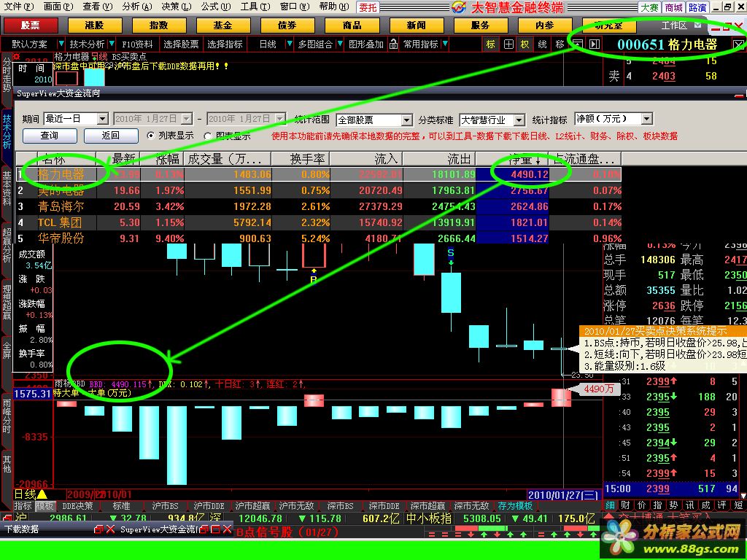Sort by the 净量 column header
Viewport: 747px width, 560px height.
click(511, 158)
